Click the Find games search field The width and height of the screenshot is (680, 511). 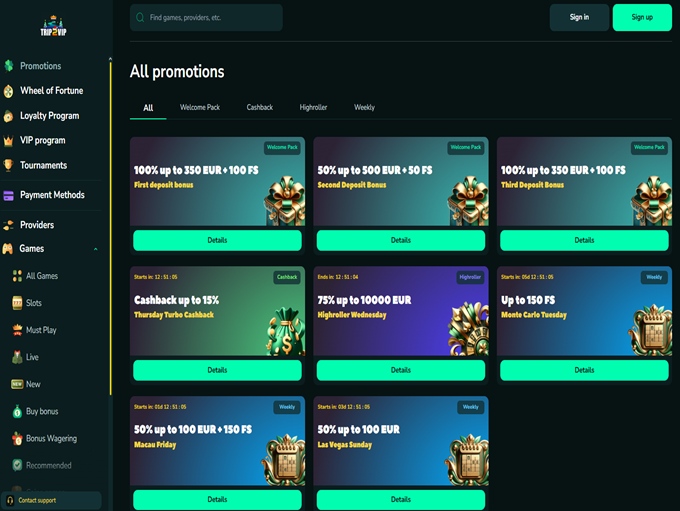210,18
